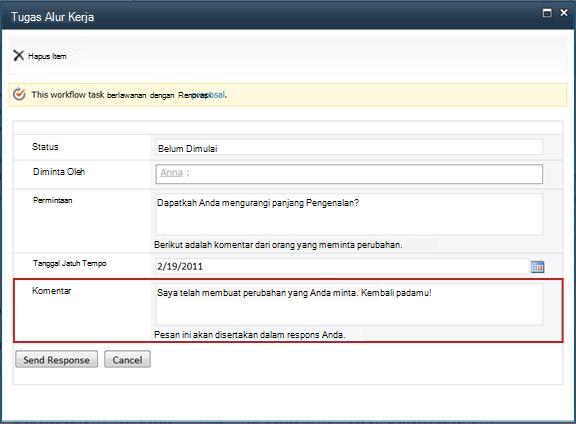Click the Tanggal Jatuh Tempo label
The height and width of the screenshot is (424, 576).
click(69, 263)
